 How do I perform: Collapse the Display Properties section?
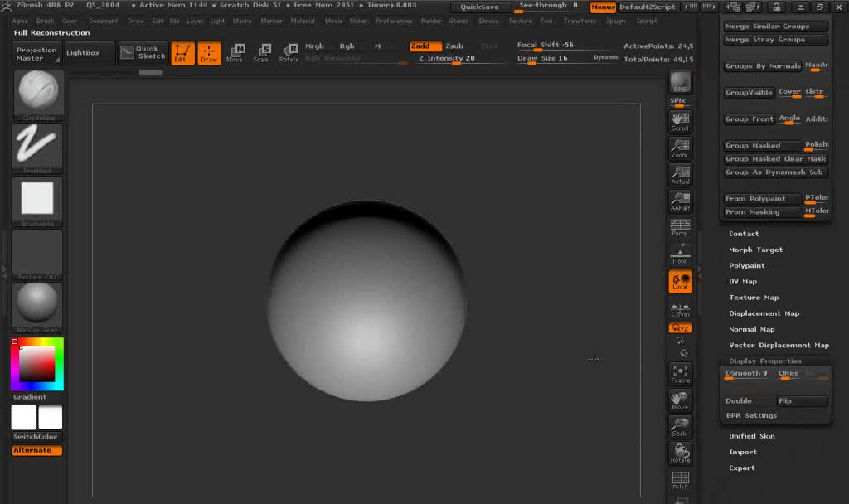click(x=764, y=361)
